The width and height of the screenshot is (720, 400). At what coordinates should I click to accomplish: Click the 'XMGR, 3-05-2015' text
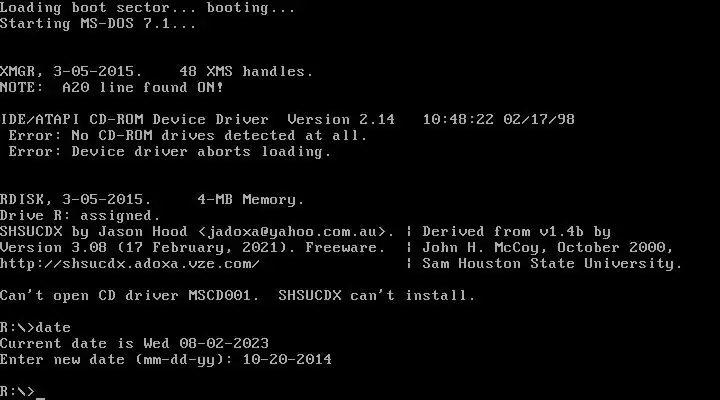(x=71, y=72)
